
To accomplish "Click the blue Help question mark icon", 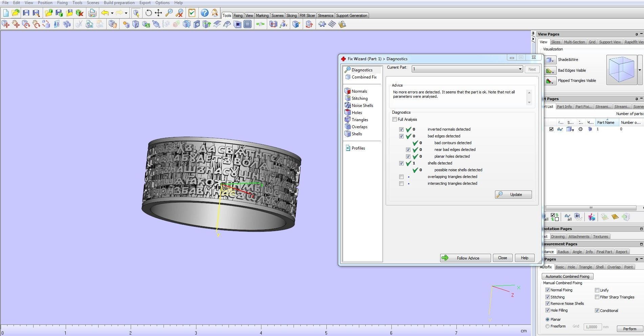I will (x=205, y=13).
